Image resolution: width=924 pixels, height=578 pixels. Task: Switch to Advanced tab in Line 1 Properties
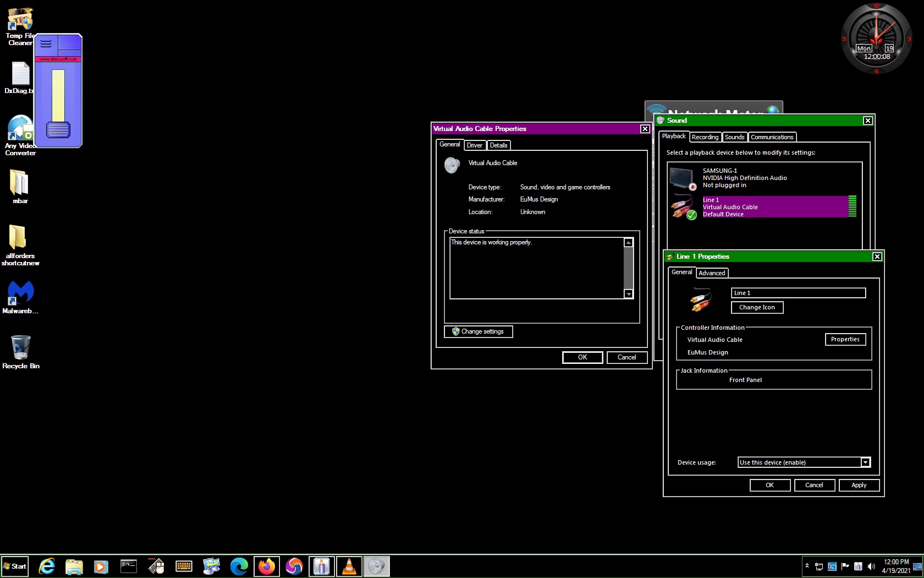click(x=712, y=273)
